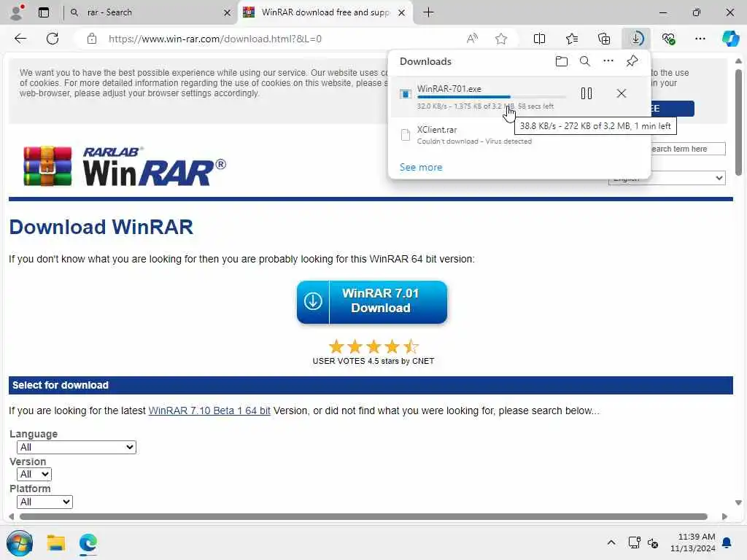This screenshot has height=560, width=747.
Task: Click the XClient.rar file icon
Action: [x=405, y=135]
